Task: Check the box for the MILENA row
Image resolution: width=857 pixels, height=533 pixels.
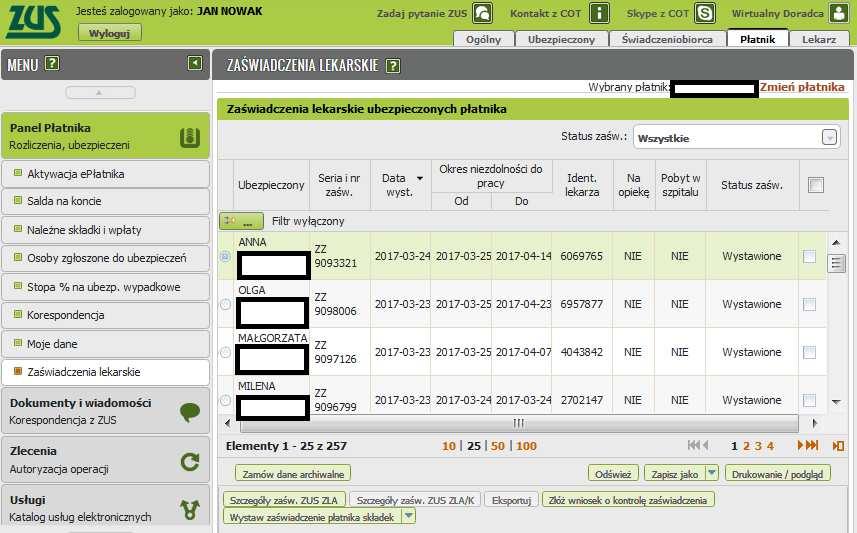Action: (x=809, y=400)
